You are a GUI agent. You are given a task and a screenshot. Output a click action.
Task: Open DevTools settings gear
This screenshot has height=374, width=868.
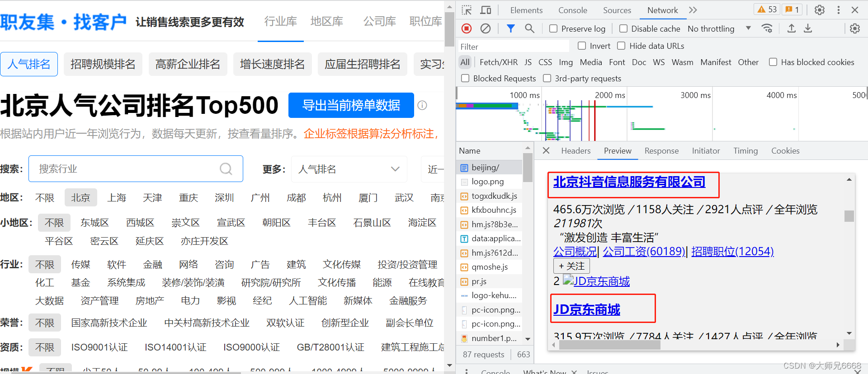(820, 10)
